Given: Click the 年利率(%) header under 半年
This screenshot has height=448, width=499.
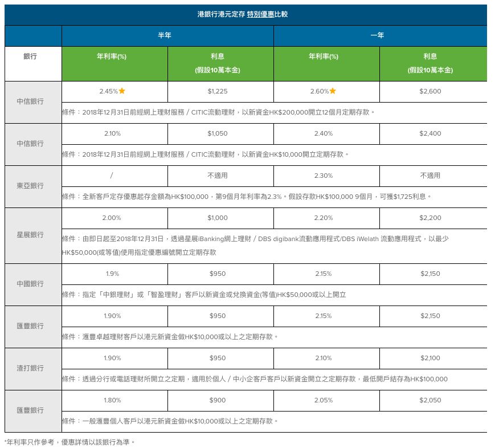Looking at the screenshot, I should pyautogui.click(x=114, y=64).
